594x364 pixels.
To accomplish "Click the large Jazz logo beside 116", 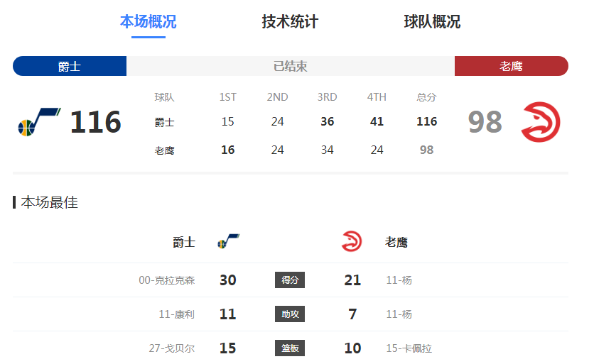I will pyautogui.click(x=39, y=122).
